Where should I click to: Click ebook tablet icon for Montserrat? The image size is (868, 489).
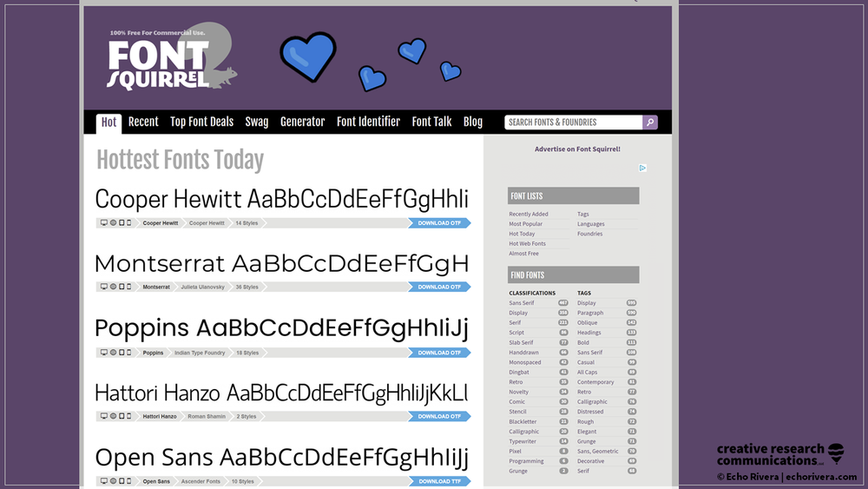(x=122, y=287)
